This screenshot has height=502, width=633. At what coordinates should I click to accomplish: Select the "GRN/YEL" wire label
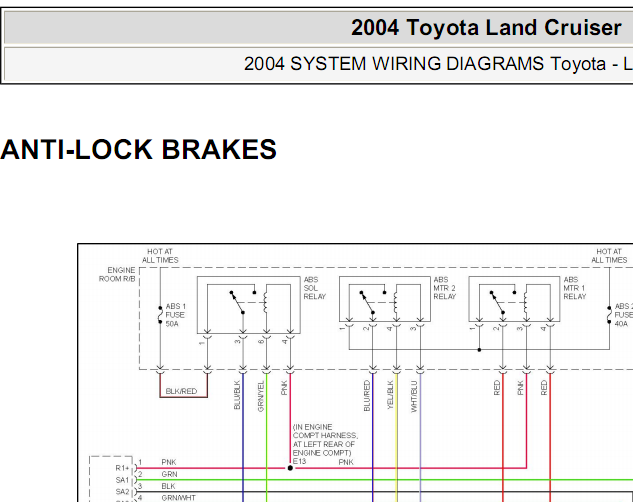tap(261, 396)
